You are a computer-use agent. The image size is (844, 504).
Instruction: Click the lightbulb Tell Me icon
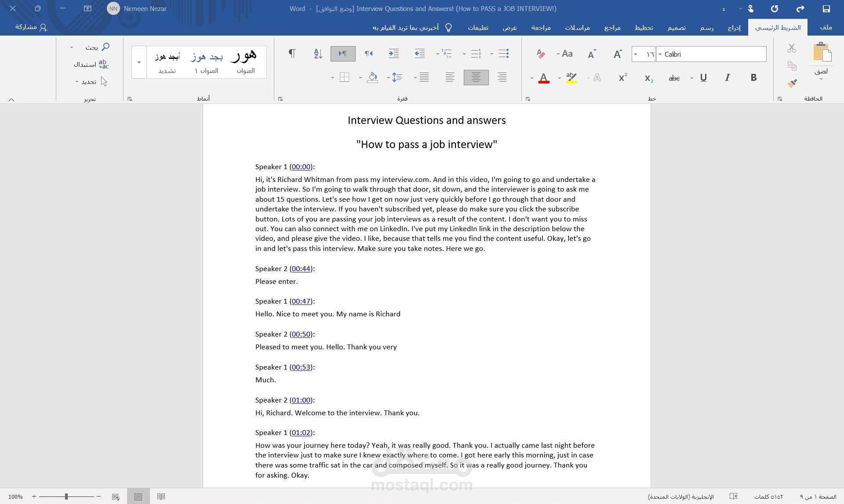(448, 28)
